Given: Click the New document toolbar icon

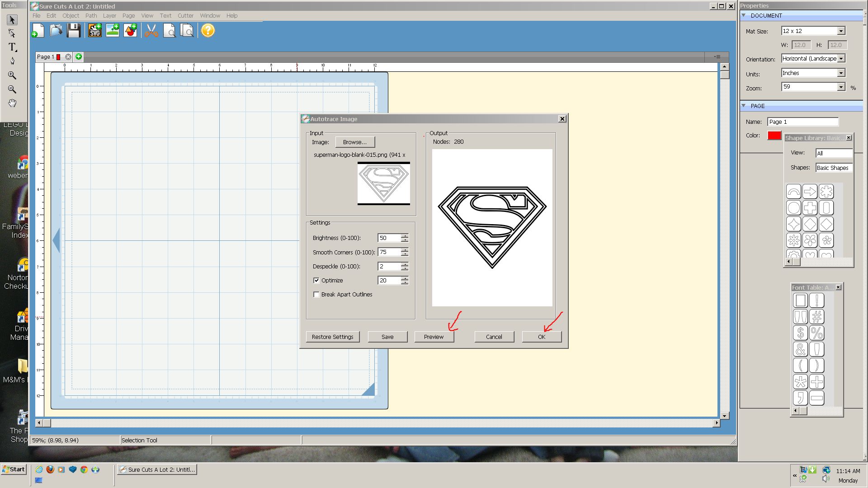Looking at the screenshot, I should click(38, 31).
